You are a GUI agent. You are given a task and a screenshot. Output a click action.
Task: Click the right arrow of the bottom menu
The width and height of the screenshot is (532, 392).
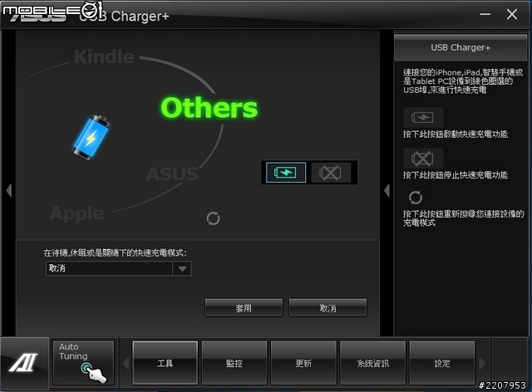point(482,363)
